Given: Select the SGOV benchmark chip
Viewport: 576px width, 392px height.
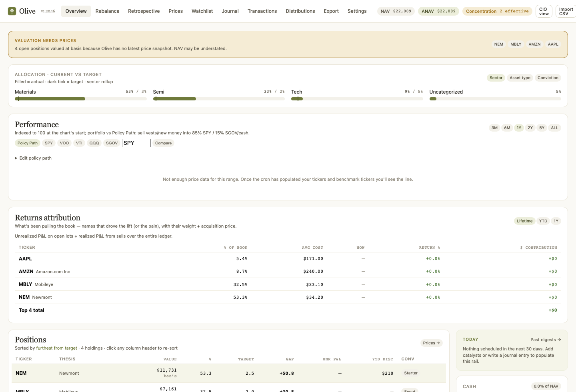Looking at the screenshot, I should click(112, 143).
